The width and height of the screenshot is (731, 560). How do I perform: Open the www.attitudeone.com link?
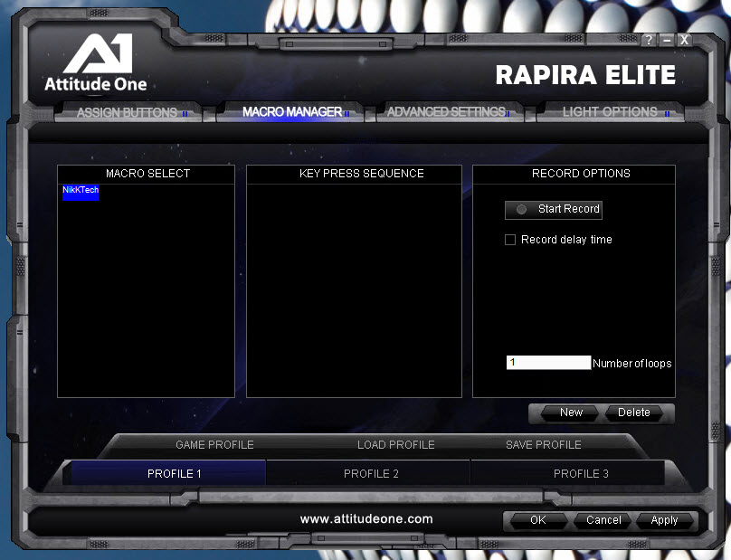[366, 519]
